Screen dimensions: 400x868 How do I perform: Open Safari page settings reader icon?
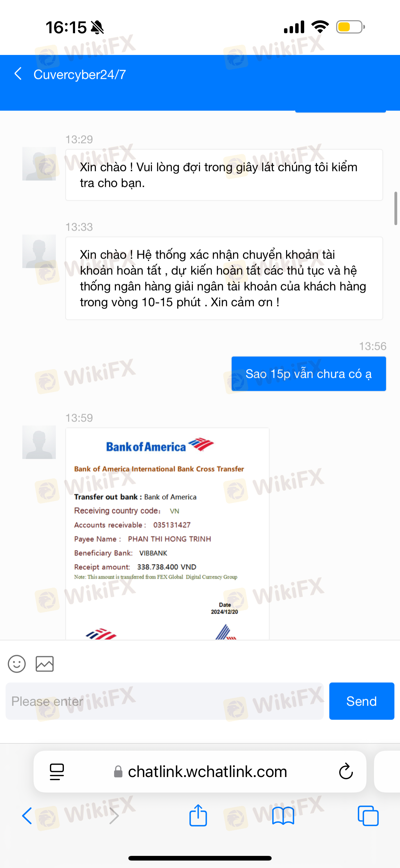[x=56, y=772]
